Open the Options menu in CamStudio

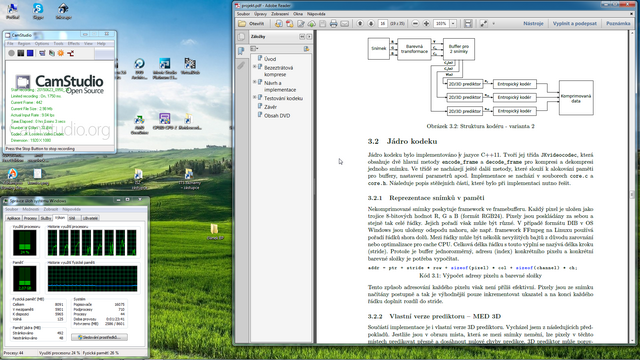[42, 43]
